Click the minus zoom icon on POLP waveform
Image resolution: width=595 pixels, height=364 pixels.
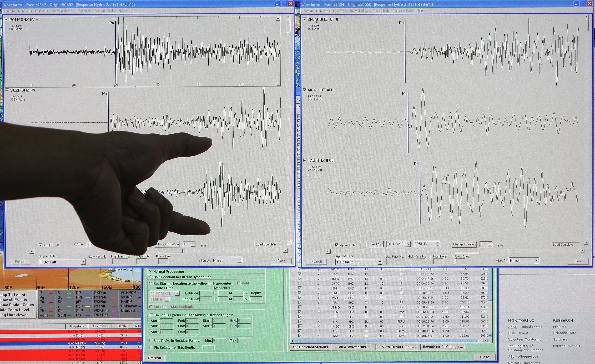pos(278,84)
